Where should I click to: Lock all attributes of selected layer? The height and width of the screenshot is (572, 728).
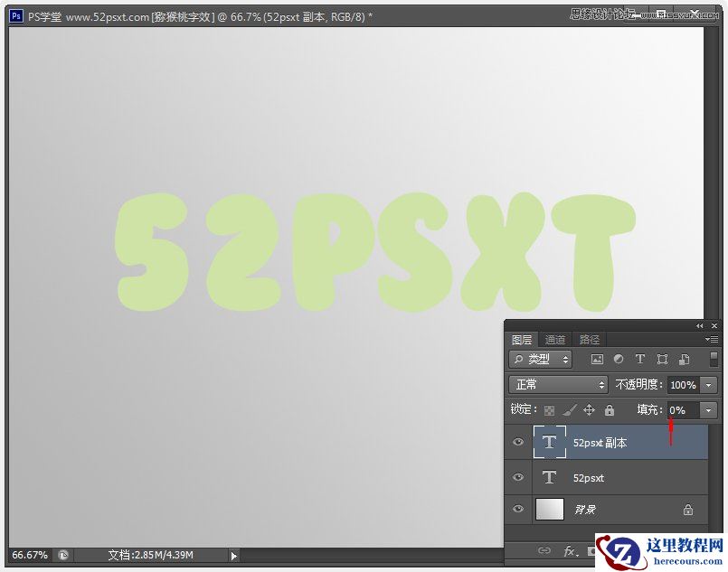click(610, 410)
